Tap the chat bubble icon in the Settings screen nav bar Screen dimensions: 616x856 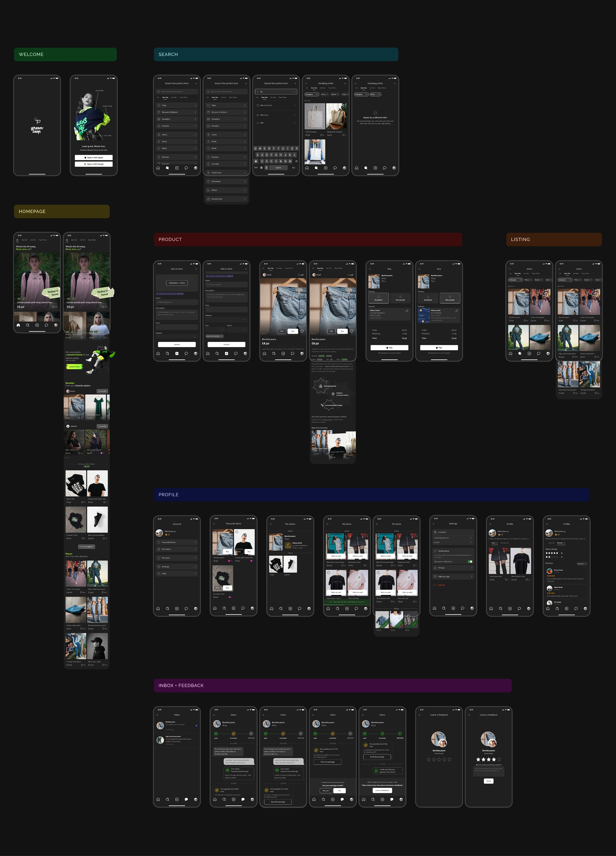click(462, 608)
